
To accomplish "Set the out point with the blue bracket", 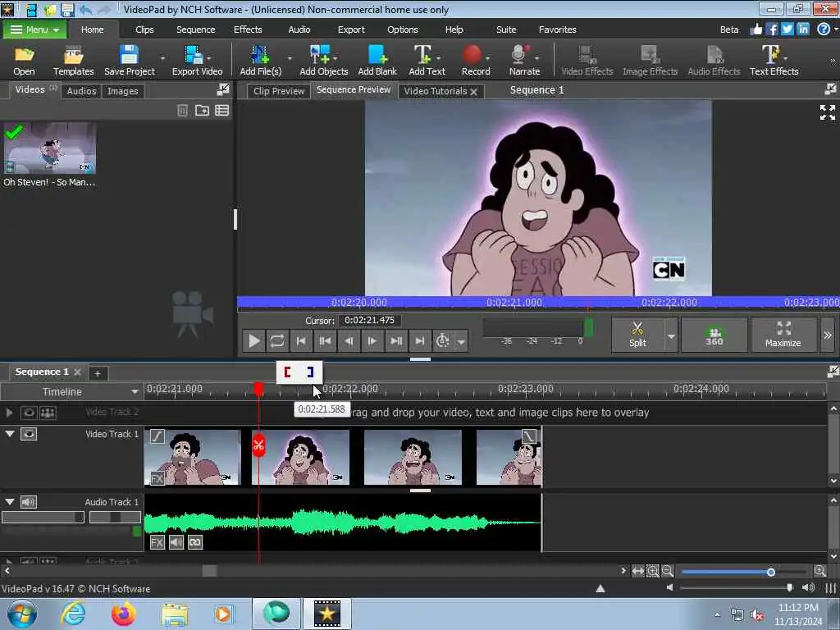I will (x=310, y=372).
